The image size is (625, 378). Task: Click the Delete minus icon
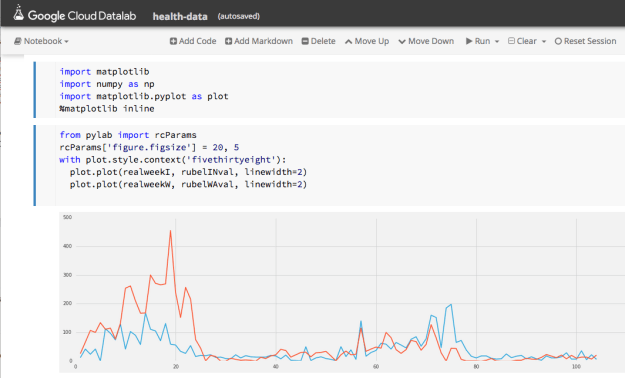click(305, 41)
